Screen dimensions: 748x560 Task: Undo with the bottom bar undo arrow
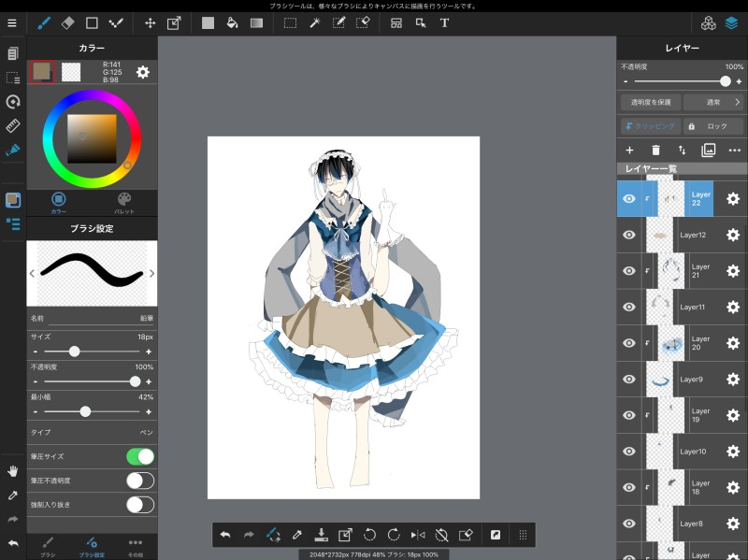pyautogui.click(x=225, y=535)
